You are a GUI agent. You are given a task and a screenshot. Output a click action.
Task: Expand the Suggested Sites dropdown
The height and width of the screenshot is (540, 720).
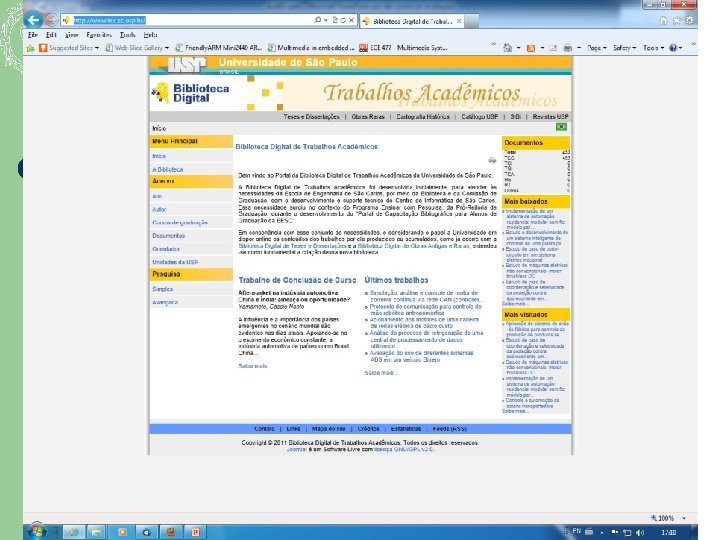pos(97,48)
